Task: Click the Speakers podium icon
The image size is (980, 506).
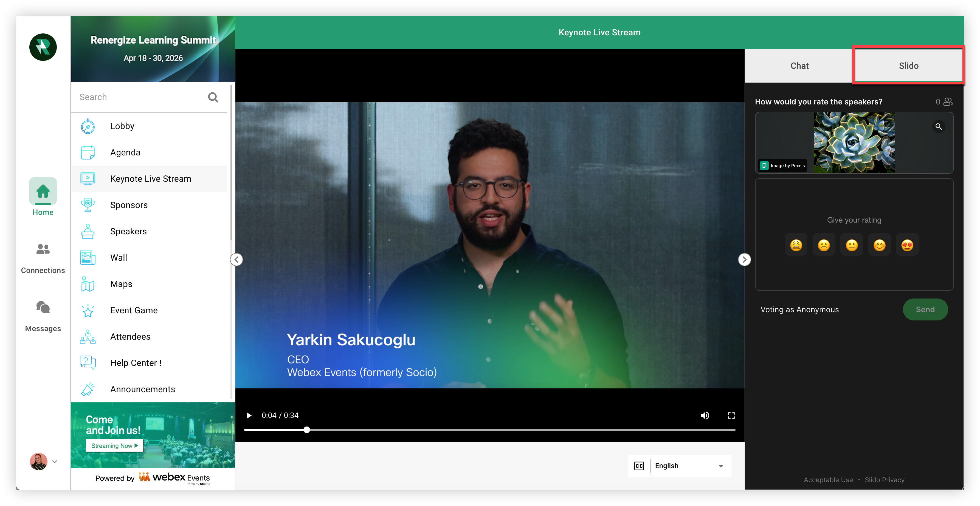Action: tap(88, 231)
